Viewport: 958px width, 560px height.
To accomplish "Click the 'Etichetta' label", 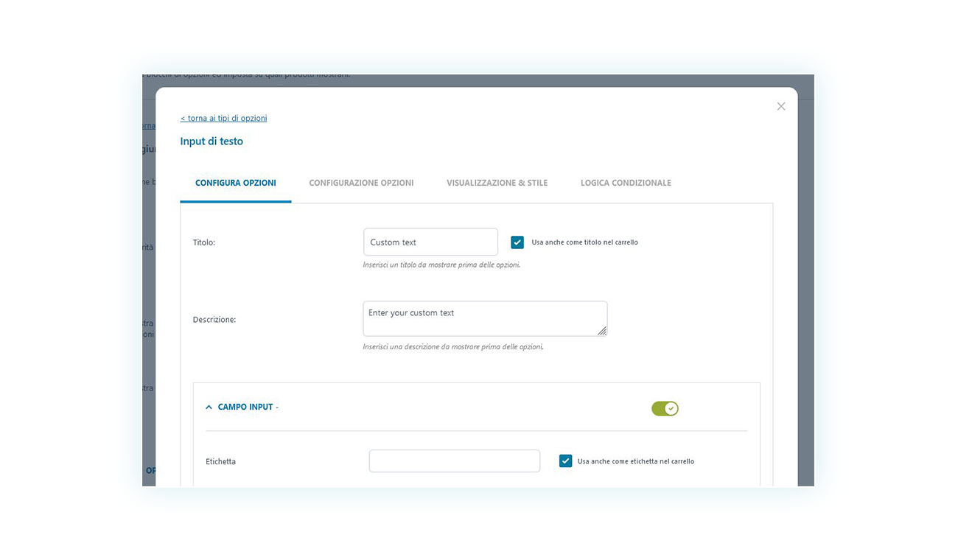I will pyautogui.click(x=220, y=461).
